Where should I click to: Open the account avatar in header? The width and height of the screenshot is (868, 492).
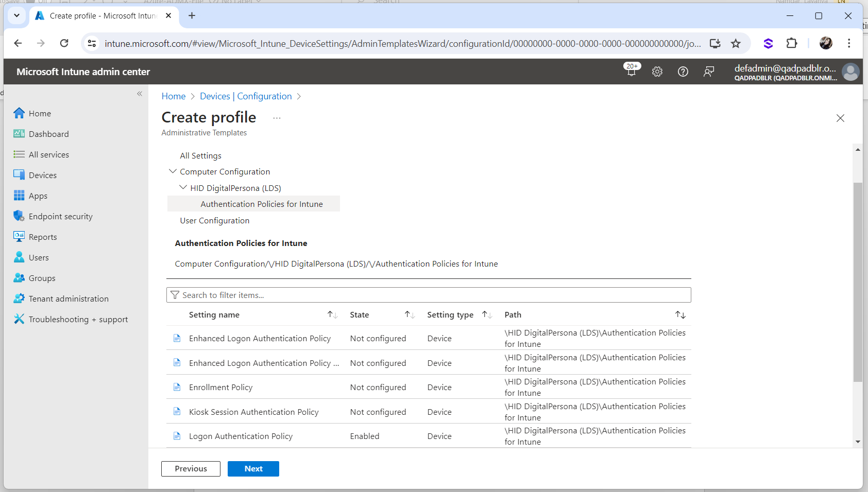click(x=850, y=72)
